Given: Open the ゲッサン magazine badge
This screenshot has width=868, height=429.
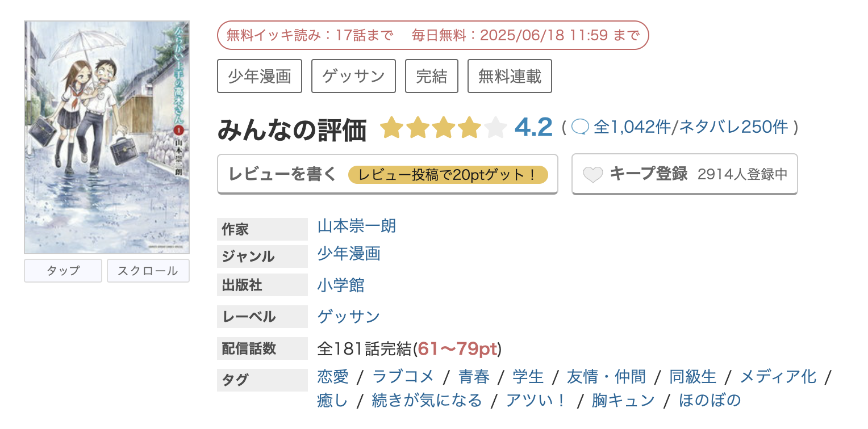Looking at the screenshot, I should pos(353,75).
